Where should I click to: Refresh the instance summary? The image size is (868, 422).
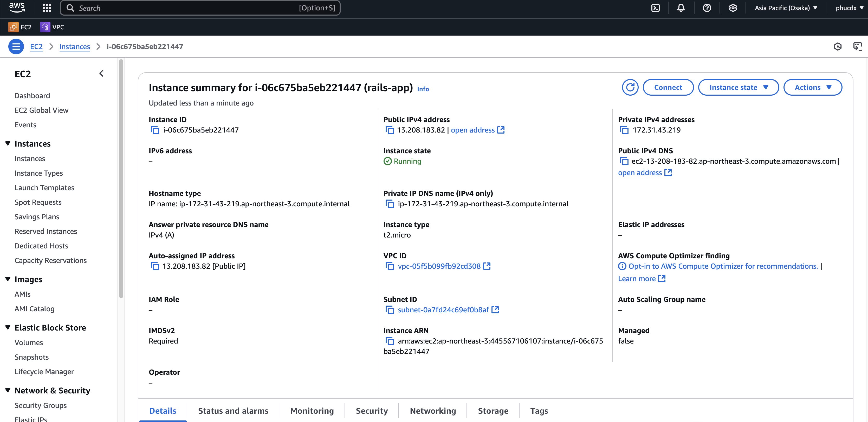(x=630, y=87)
